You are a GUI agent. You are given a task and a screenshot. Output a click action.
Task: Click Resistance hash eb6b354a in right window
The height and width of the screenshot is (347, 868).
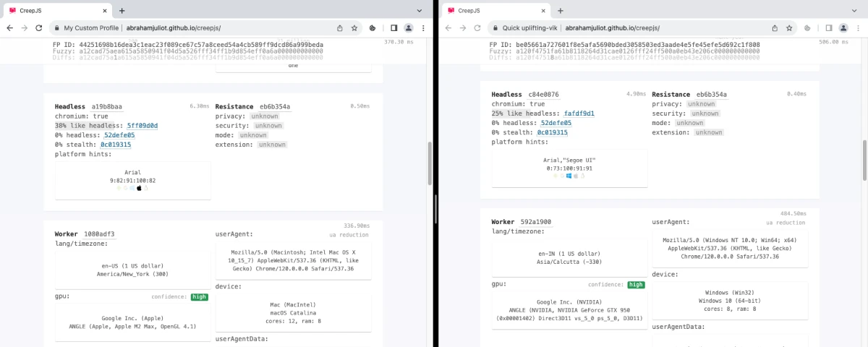click(712, 94)
